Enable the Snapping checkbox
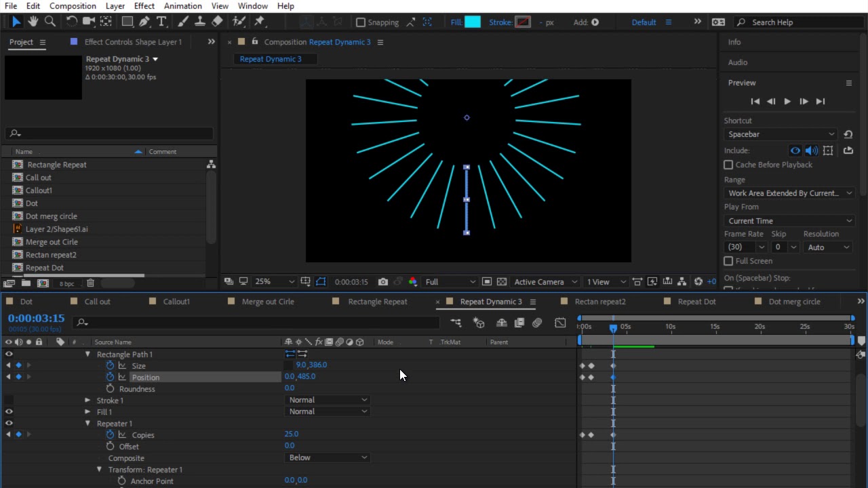868x488 pixels. pyautogui.click(x=361, y=22)
